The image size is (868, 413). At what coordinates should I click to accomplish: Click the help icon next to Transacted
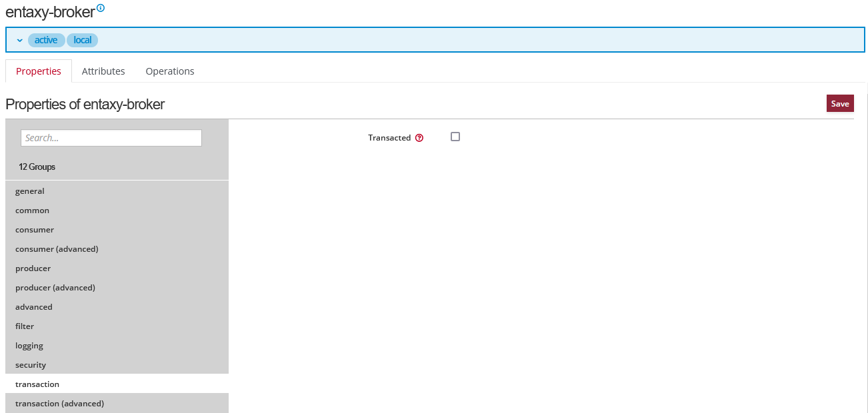coord(419,138)
